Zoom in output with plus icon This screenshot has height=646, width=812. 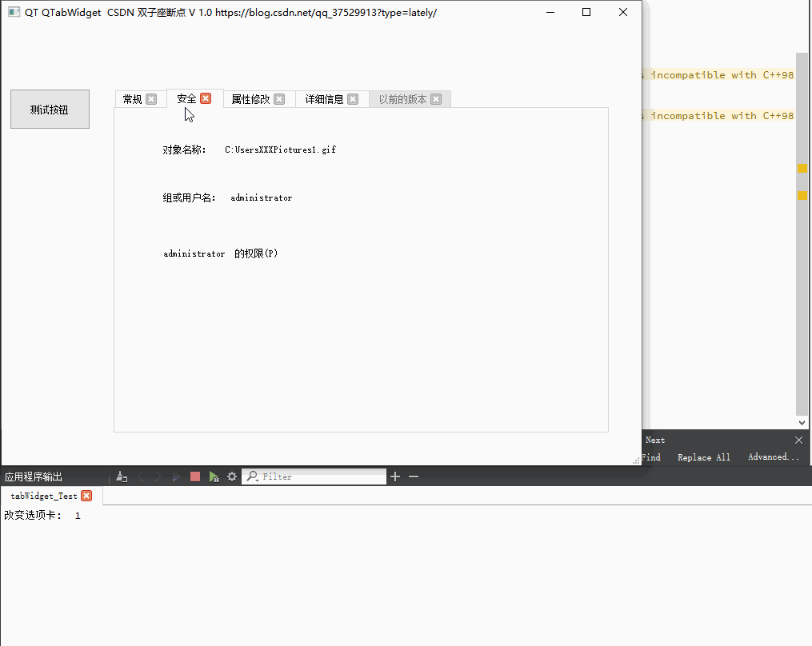click(x=395, y=477)
